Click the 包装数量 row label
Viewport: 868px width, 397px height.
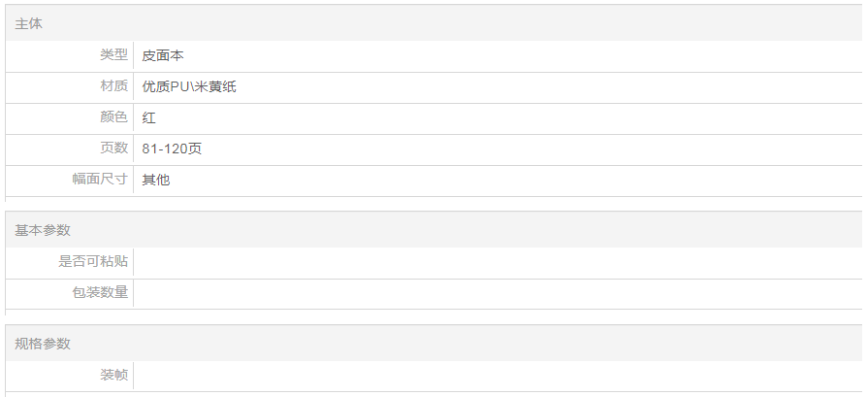tap(100, 292)
